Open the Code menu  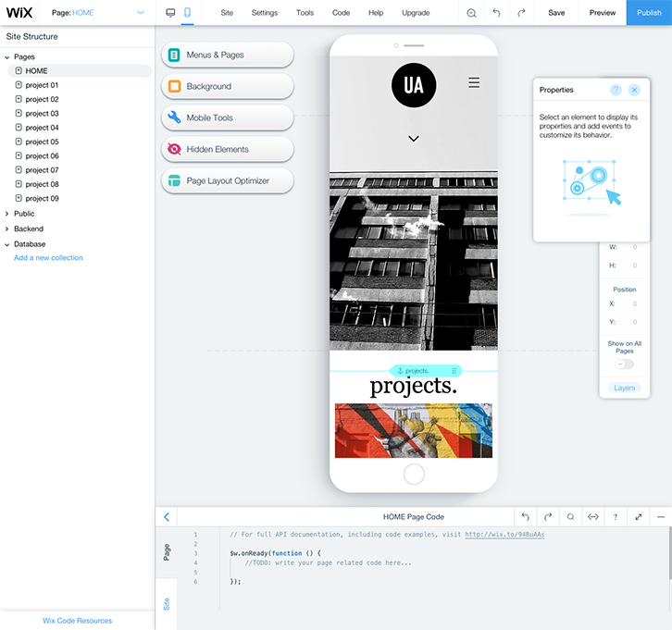point(341,13)
